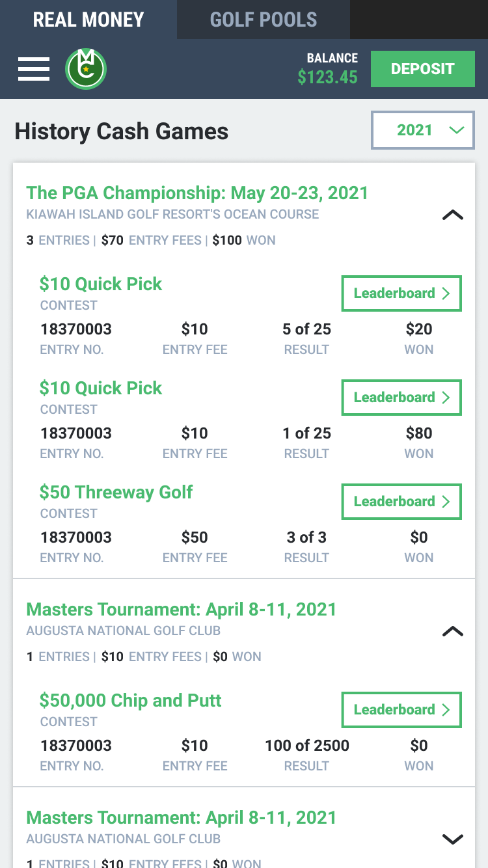
Task: Click the first $10 Quick Pick title
Action: (x=101, y=284)
